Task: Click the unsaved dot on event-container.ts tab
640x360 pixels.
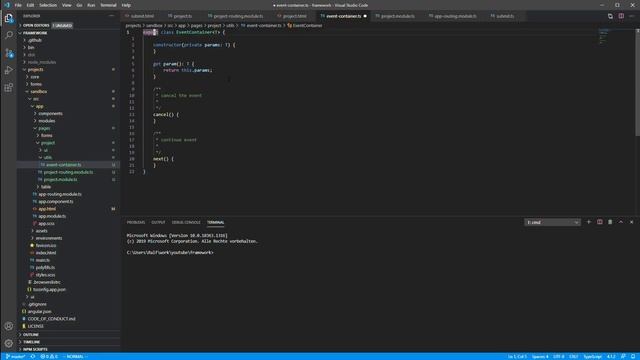Action: tap(365, 16)
